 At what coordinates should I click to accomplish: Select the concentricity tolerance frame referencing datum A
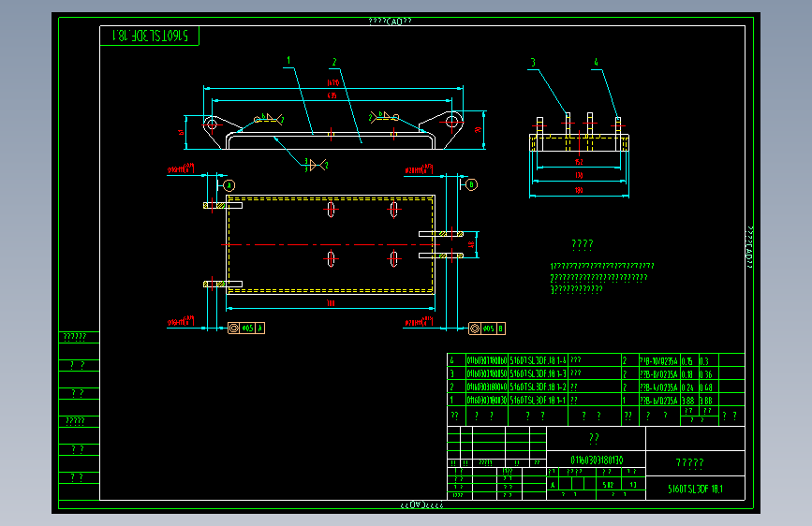246,328
